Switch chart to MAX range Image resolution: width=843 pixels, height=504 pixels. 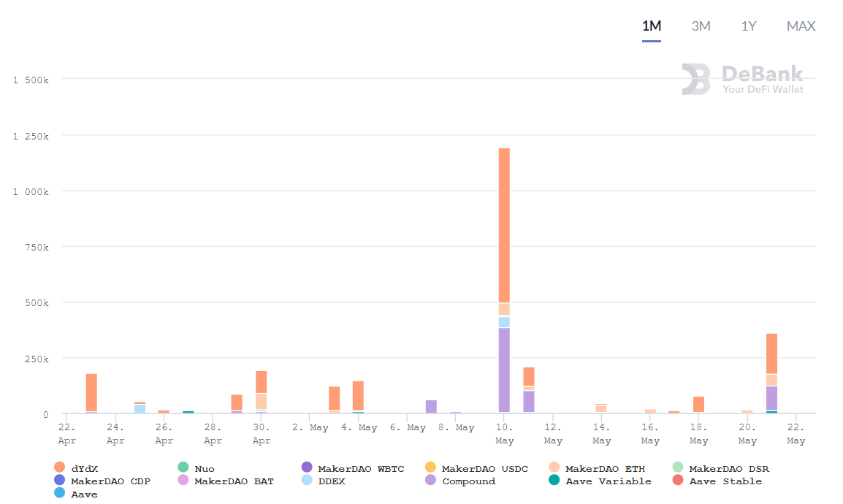[x=801, y=26]
